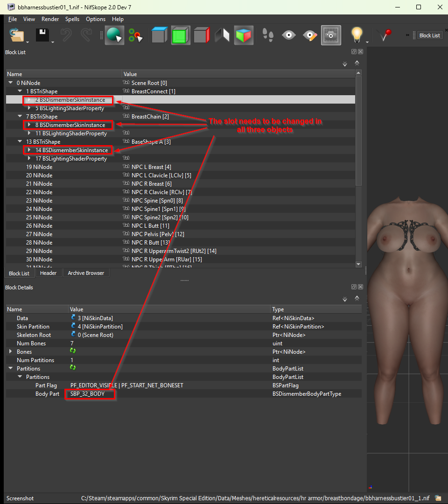Open dropdown arrow next to Load icon
This screenshot has width=448, height=504.
[28, 42]
